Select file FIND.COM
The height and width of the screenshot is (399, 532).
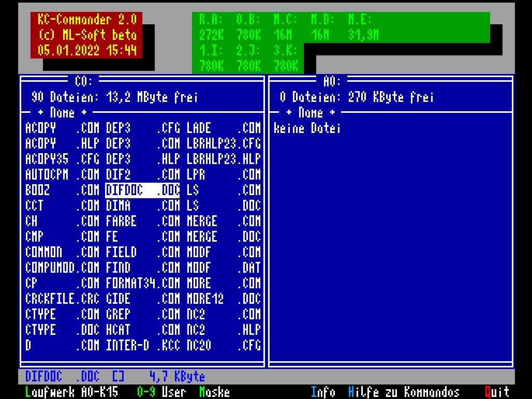(x=143, y=268)
